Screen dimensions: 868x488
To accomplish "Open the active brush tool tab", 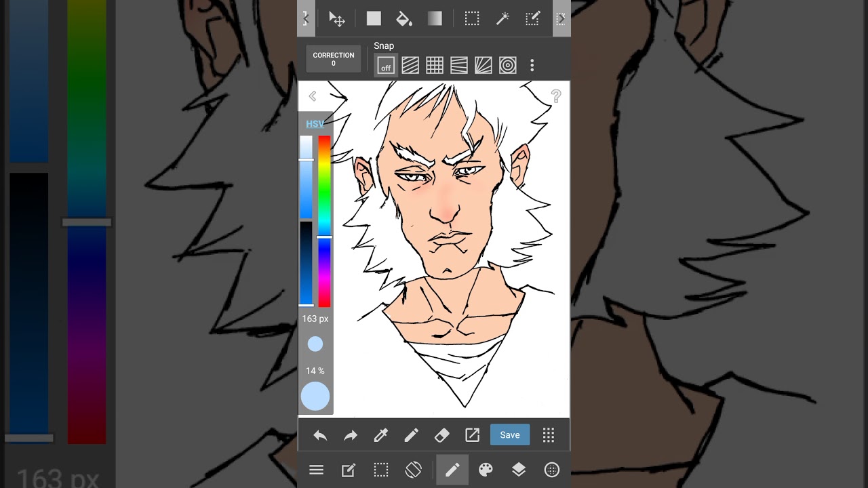I will [452, 470].
